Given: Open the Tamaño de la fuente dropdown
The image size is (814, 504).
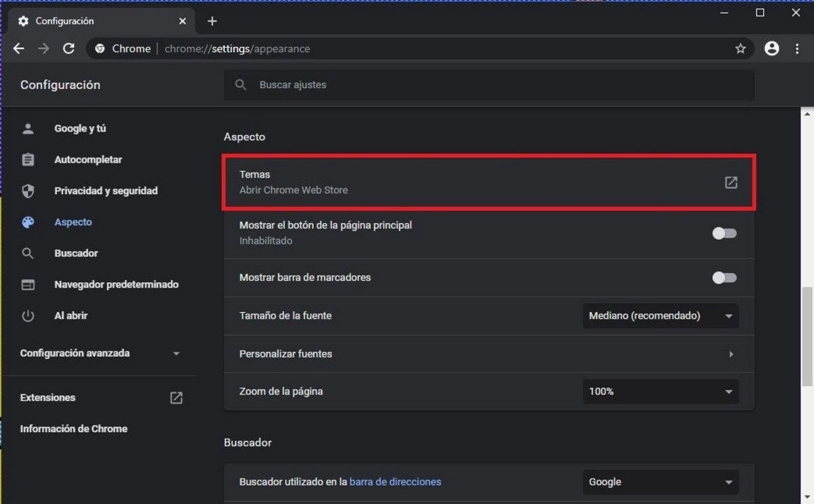Looking at the screenshot, I should tap(660, 316).
